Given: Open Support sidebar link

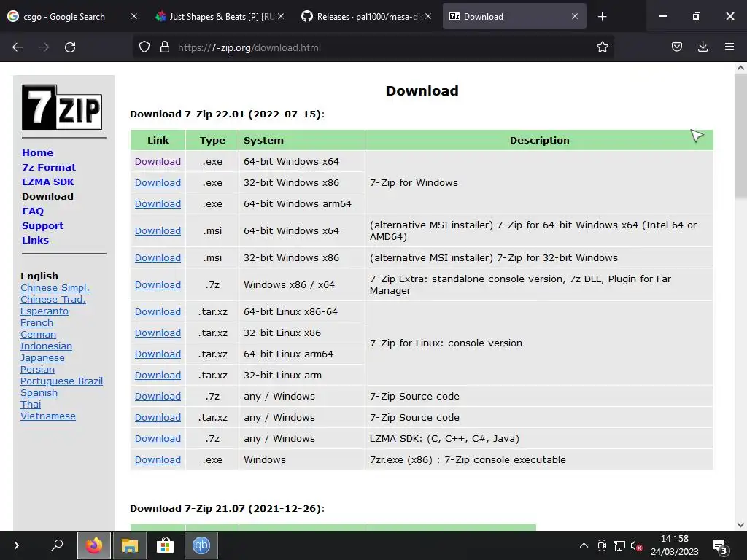Looking at the screenshot, I should click(42, 226).
